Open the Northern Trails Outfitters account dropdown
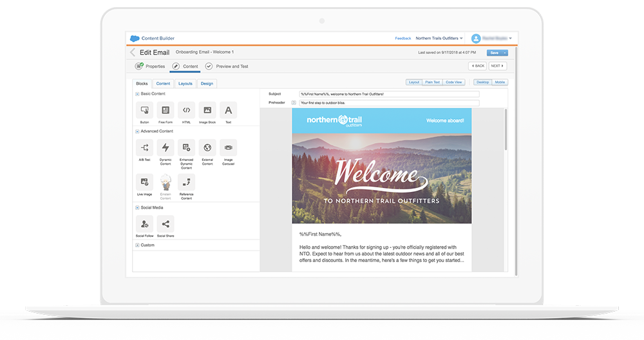The image size is (644, 340). [x=439, y=38]
